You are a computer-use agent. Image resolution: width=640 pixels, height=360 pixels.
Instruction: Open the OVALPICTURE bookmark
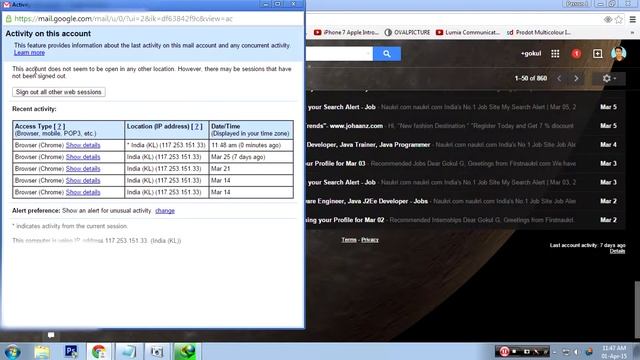tap(407, 32)
